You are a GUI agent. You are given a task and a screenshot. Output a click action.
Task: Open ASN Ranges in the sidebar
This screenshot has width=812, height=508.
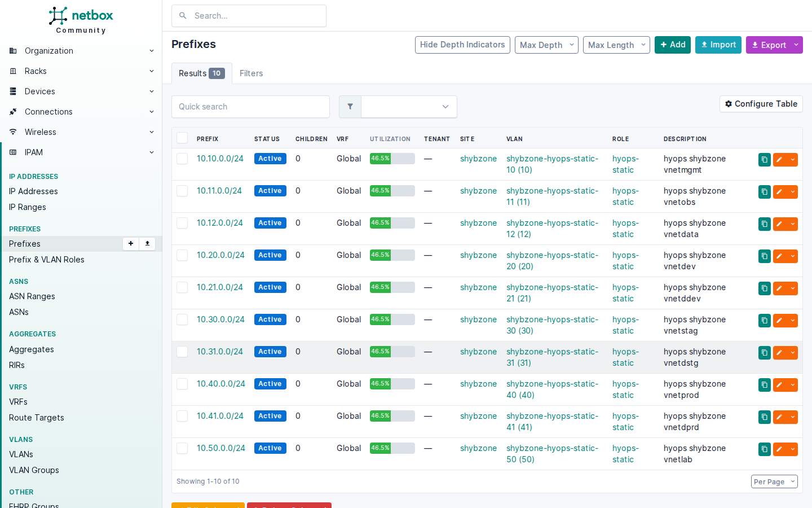coord(32,296)
